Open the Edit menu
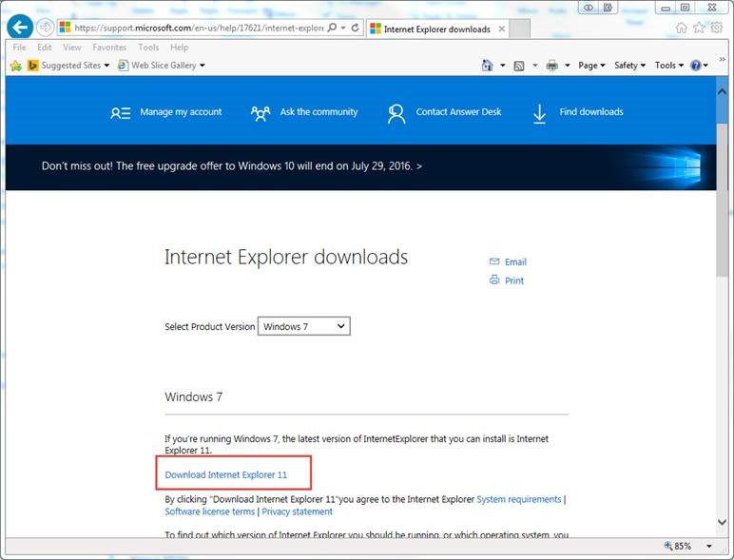Screen dimensions: 734x560 45,48
